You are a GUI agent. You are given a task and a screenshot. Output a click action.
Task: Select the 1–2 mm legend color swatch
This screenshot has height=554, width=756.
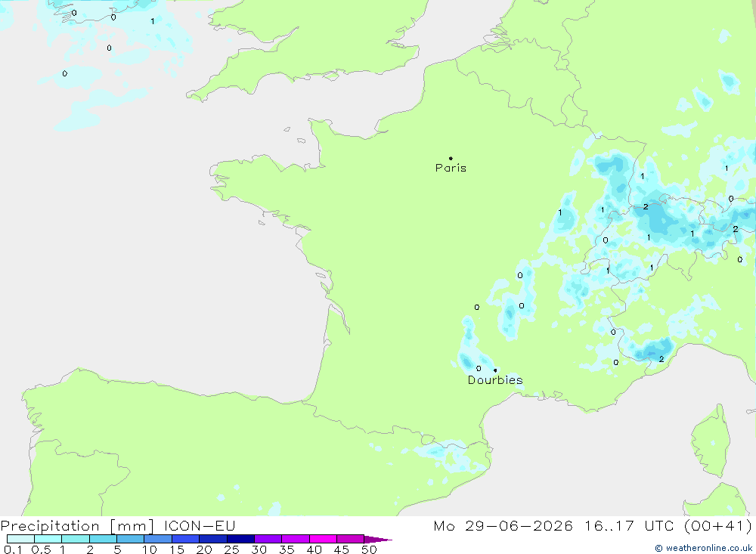coord(76,539)
